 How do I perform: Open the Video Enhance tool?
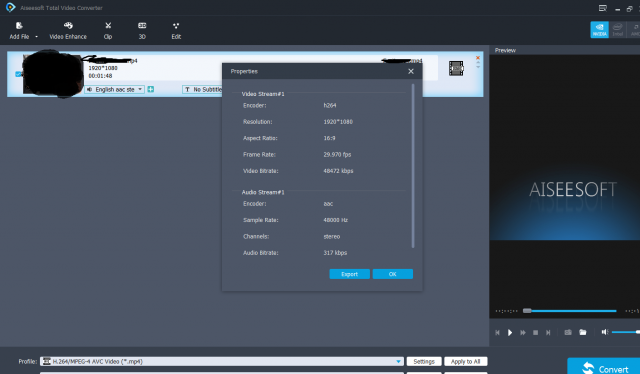pyautogui.click(x=68, y=31)
